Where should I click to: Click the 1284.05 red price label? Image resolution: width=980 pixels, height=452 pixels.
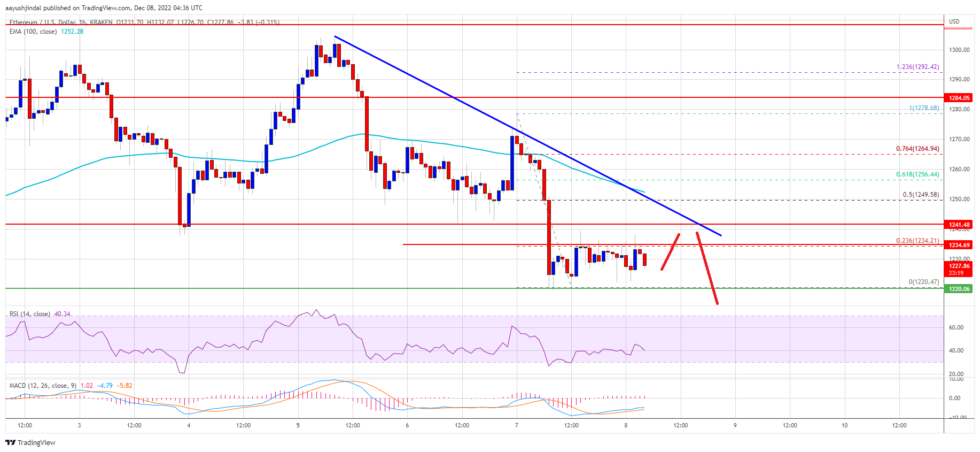tap(959, 98)
